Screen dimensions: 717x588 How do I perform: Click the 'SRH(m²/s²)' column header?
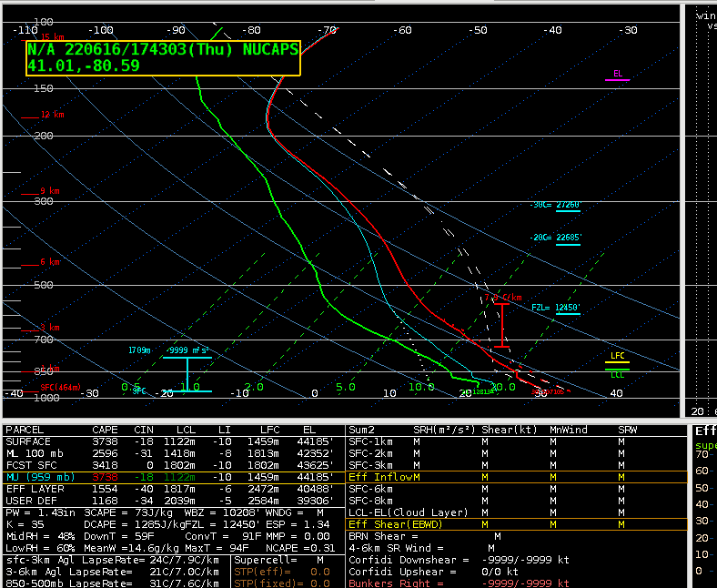click(444, 431)
